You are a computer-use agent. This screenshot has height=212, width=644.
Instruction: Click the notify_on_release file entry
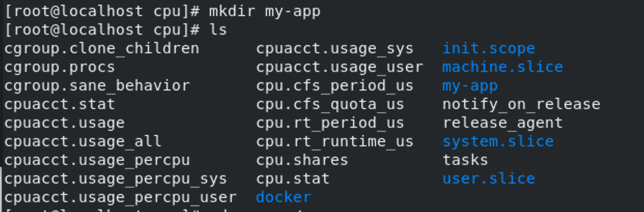pos(521,104)
